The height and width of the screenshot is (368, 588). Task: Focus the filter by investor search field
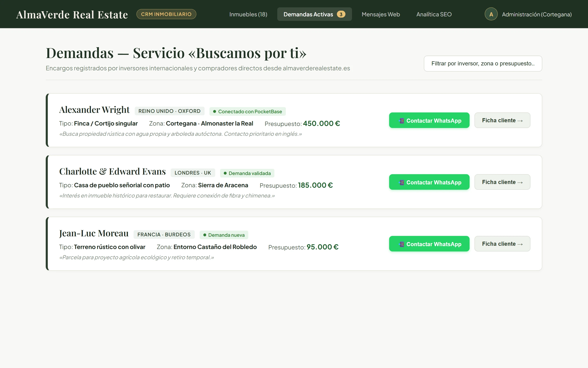[483, 64]
